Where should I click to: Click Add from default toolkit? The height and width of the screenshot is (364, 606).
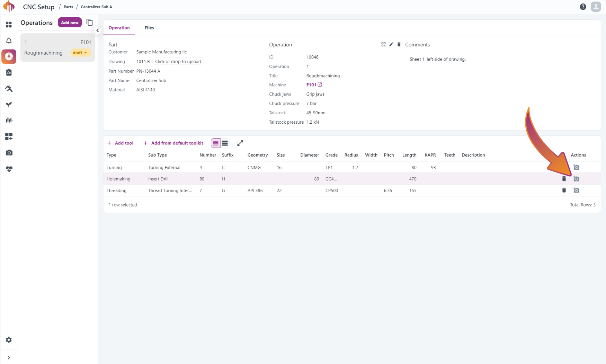pos(173,143)
